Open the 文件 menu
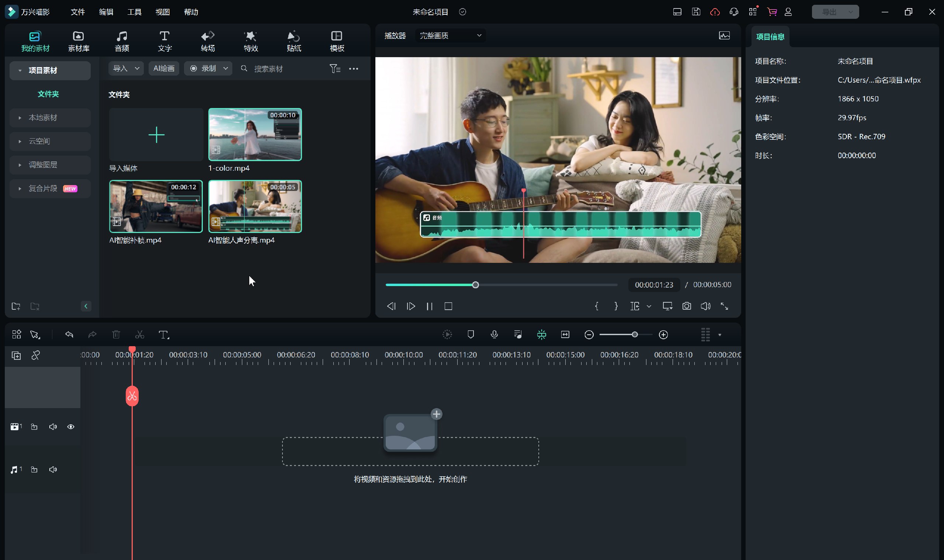This screenshot has width=944, height=560. pos(77,12)
